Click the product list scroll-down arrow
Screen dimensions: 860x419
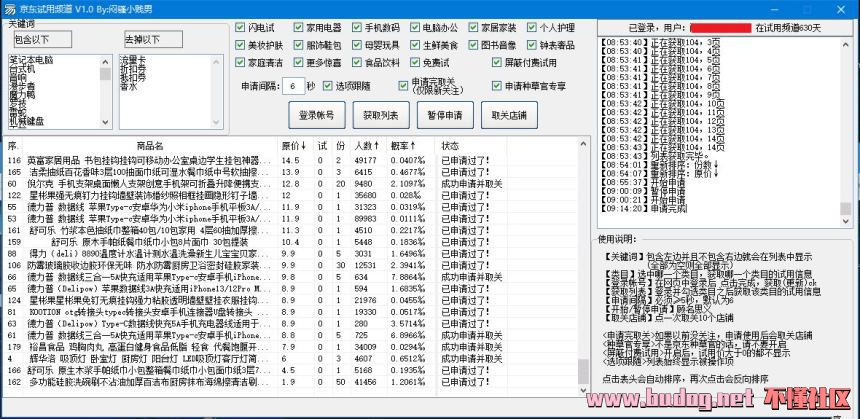pos(584,389)
